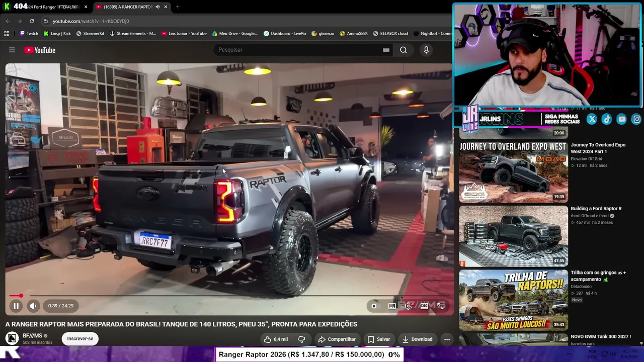Open the taskbar language input indicator
The width and height of the screenshot is (644, 362).
click(x=593, y=354)
